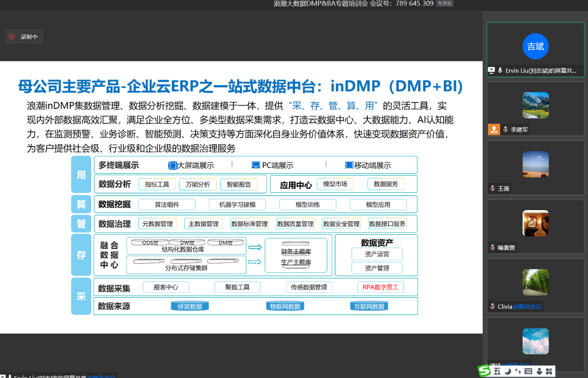Open the Sogou soft keyboard

click(528, 371)
